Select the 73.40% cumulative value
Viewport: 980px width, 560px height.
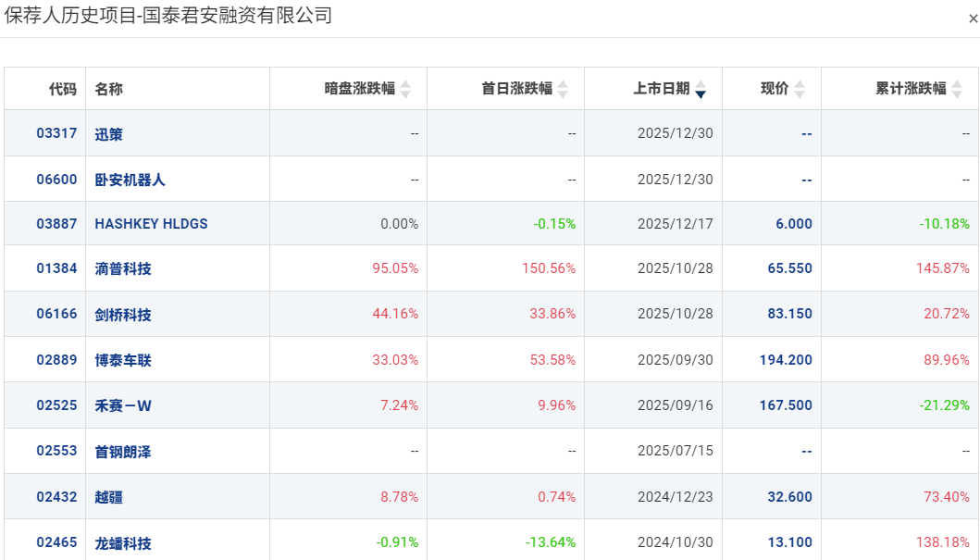tap(947, 497)
